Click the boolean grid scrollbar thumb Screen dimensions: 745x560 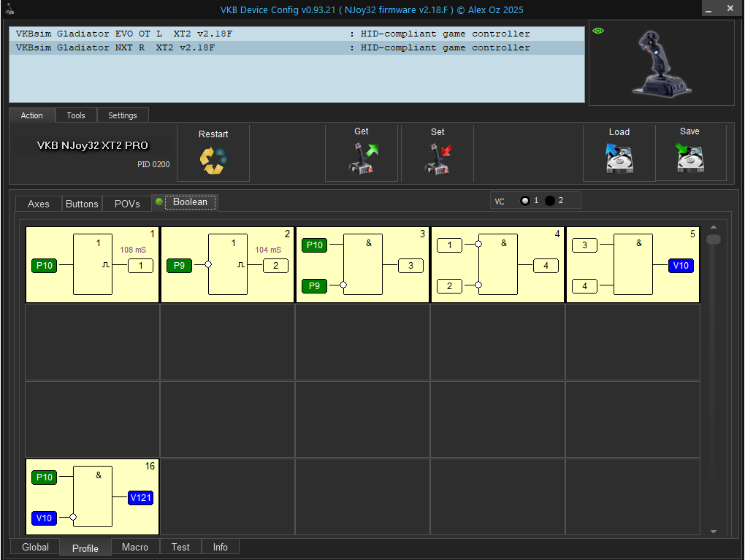pyautogui.click(x=713, y=239)
